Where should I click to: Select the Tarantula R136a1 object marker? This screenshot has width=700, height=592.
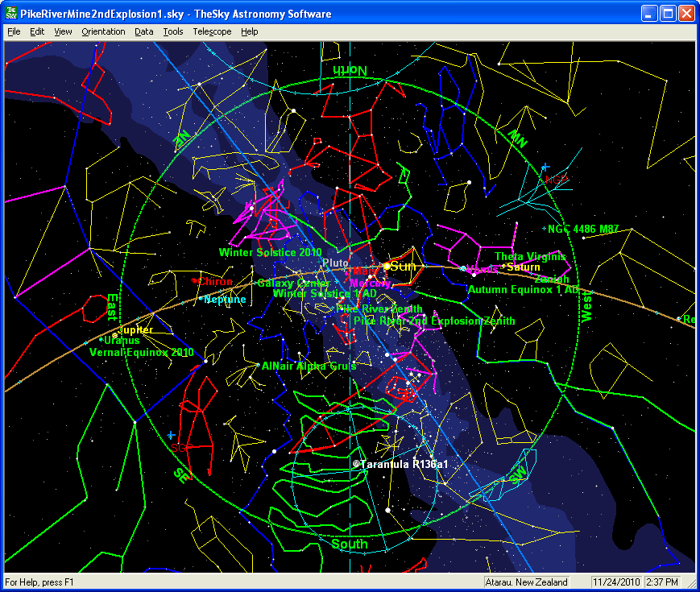pyautogui.click(x=355, y=464)
